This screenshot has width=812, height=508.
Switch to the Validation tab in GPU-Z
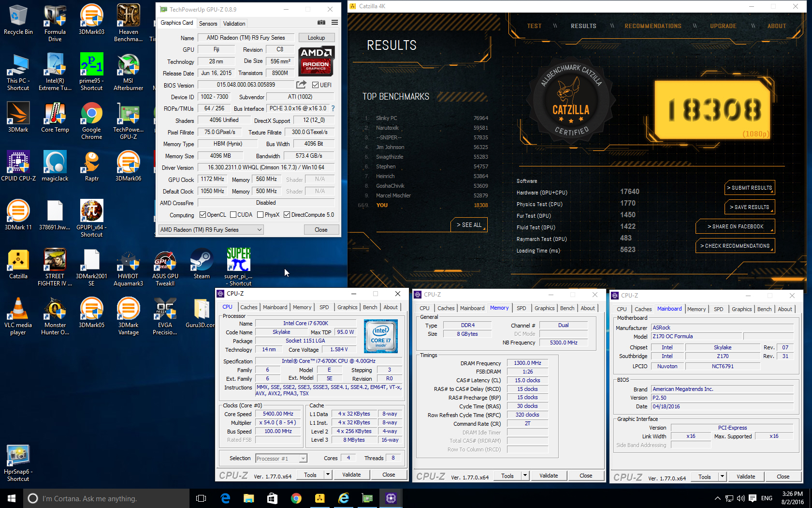[x=234, y=23]
